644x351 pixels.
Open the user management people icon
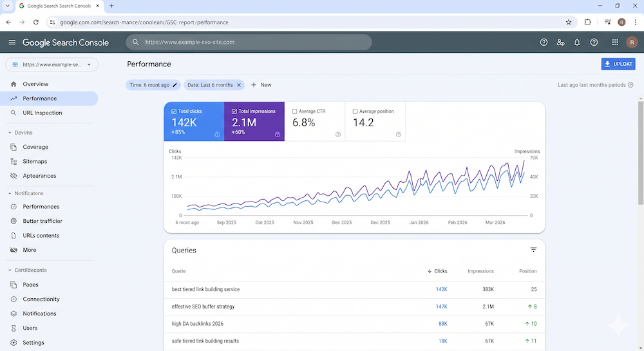(x=560, y=43)
